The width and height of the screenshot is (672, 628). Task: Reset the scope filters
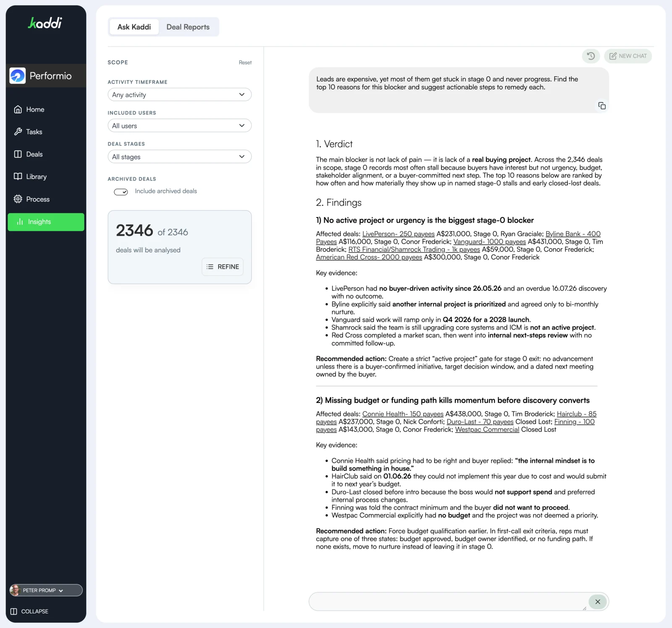point(245,63)
